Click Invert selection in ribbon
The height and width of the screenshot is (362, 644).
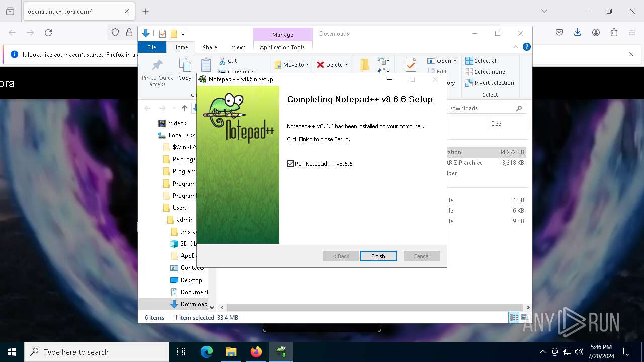pyautogui.click(x=490, y=83)
